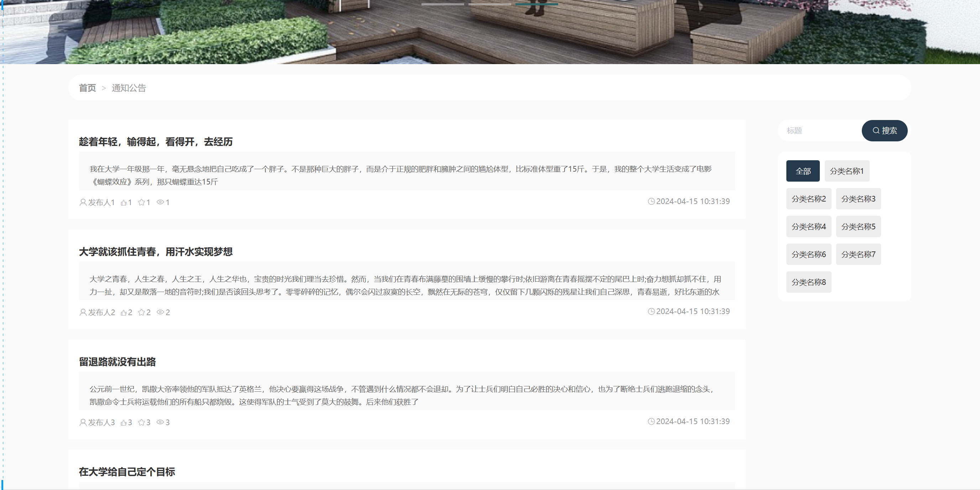Click the publisher icon beside 发布人1
The height and width of the screenshot is (490, 980).
pos(83,202)
